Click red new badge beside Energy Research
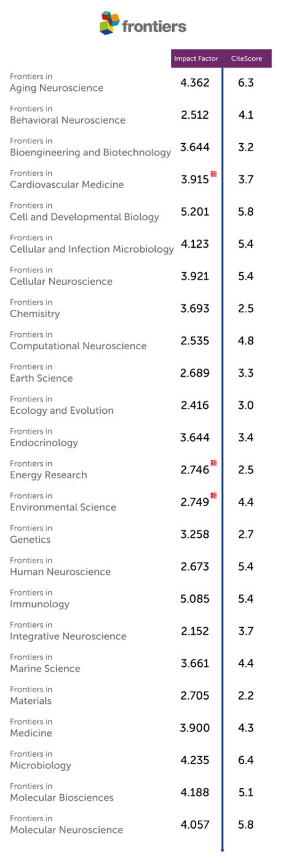The image size is (286, 868). [x=213, y=463]
